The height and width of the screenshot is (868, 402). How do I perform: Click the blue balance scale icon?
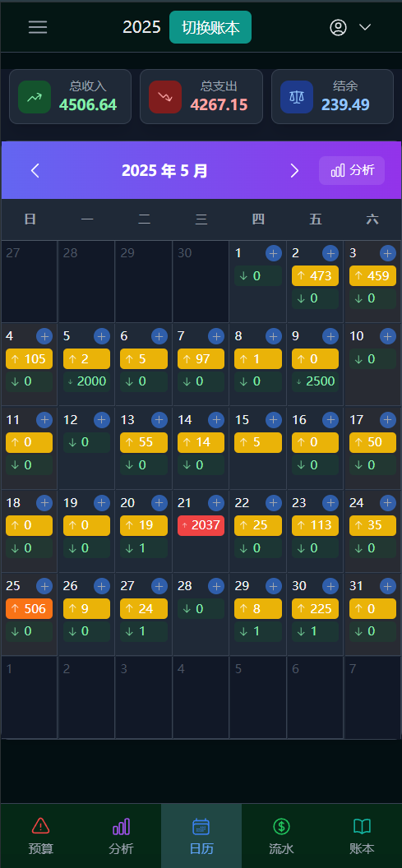click(297, 97)
